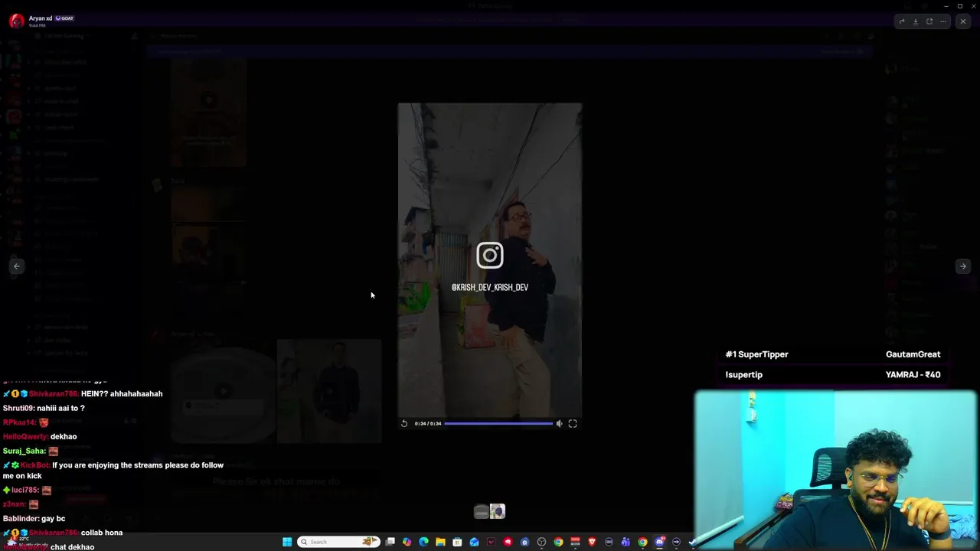Click the Instagram logo in the video
This screenshot has height=551, width=980.
490,255
